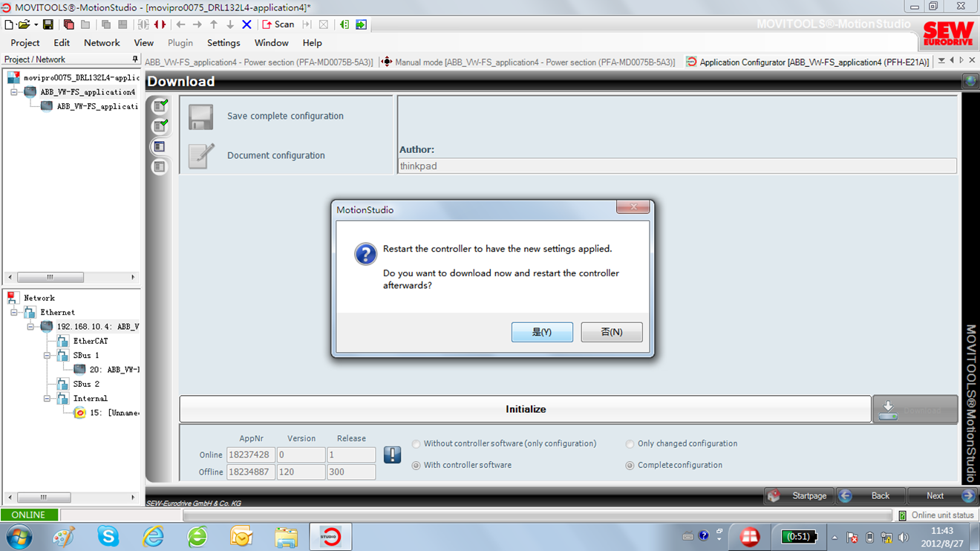This screenshot has width=980, height=551.
Task: Decline the restart with 否(N) button
Action: coord(611,332)
